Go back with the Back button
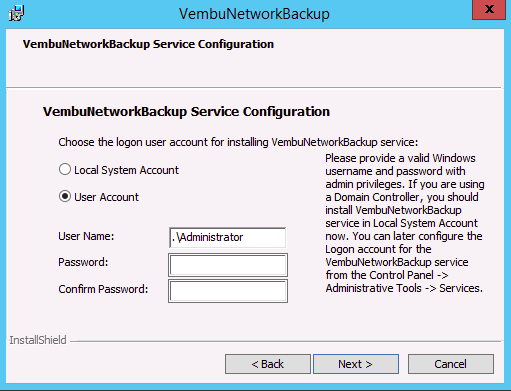Viewport: 511px width, 391px height. pos(268,364)
